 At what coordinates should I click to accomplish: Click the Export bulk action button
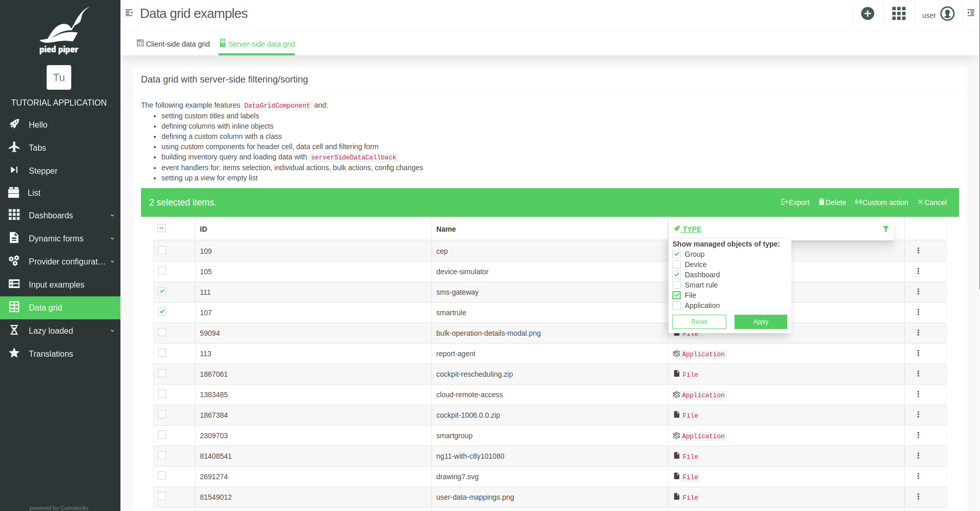coord(795,202)
